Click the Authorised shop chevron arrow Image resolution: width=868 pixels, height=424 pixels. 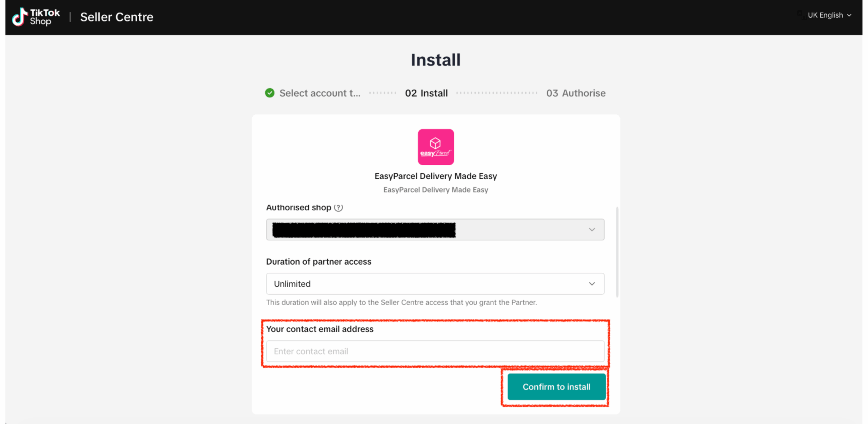592,230
